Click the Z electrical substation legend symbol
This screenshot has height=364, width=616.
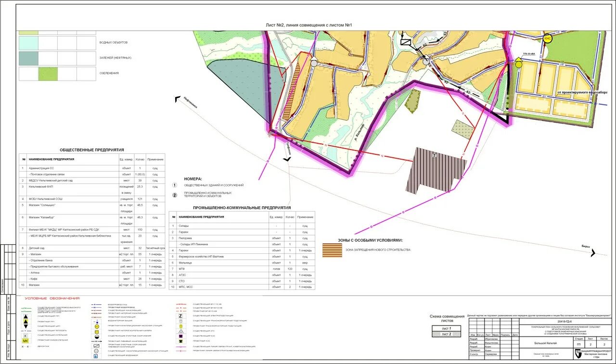pos(180,315)
